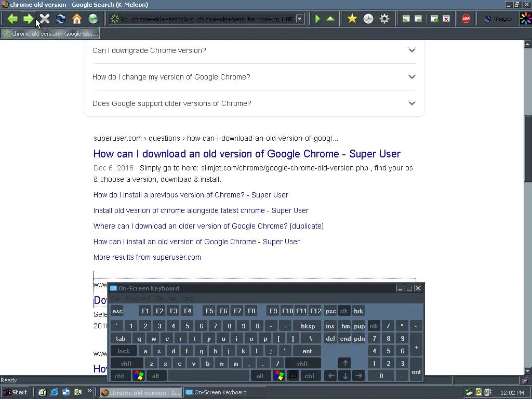Viewport: 532px width, 399px height.
Task: Click 'More results from superuser.com'
Action: click(x=147, y=257)
